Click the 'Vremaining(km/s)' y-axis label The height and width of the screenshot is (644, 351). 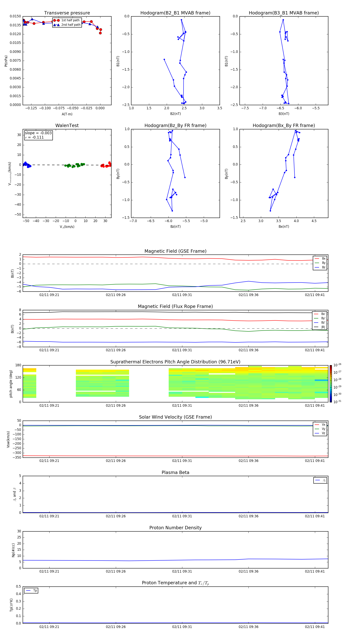[10, 173]
